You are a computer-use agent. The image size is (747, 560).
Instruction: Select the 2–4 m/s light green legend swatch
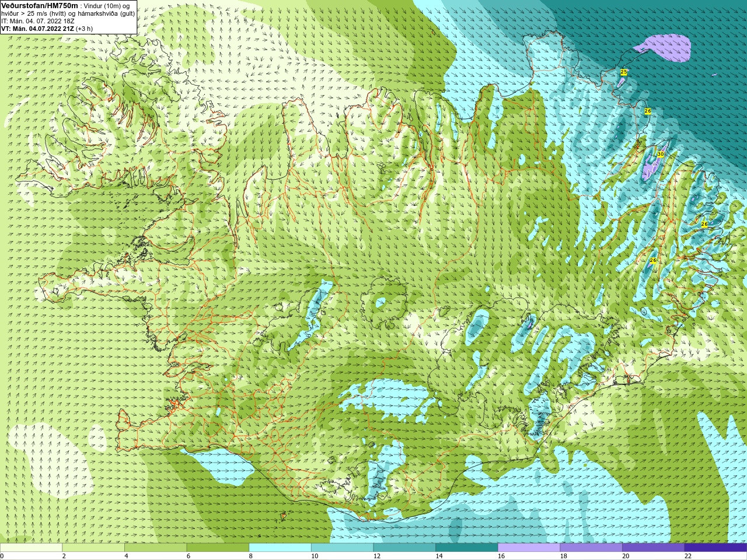93,548
